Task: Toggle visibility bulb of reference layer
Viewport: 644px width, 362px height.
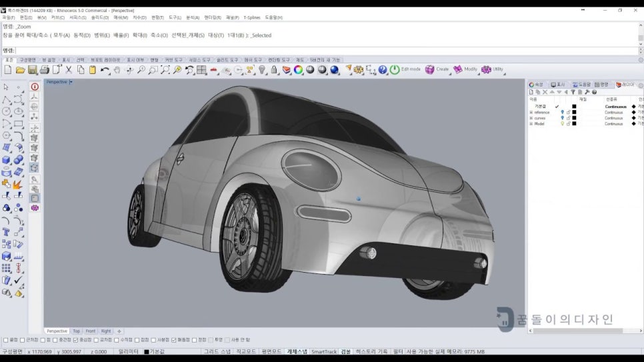Action: (562, 112)
